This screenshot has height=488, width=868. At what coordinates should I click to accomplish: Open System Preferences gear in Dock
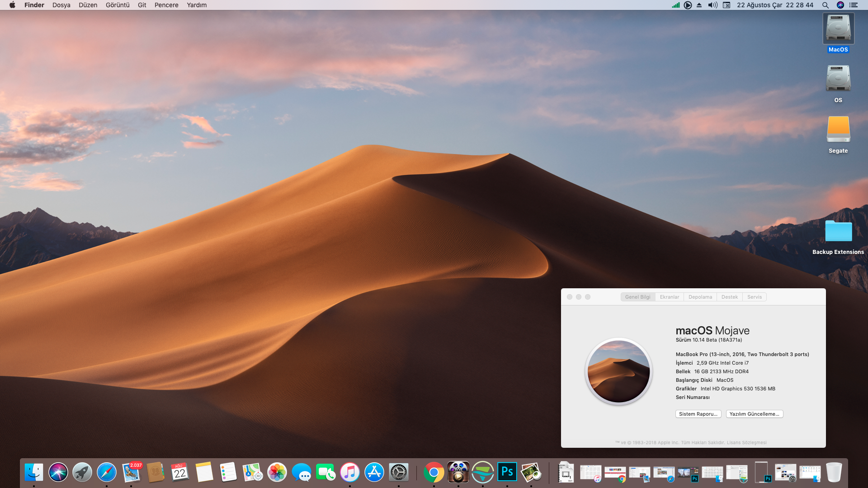[x=399, y=472]
